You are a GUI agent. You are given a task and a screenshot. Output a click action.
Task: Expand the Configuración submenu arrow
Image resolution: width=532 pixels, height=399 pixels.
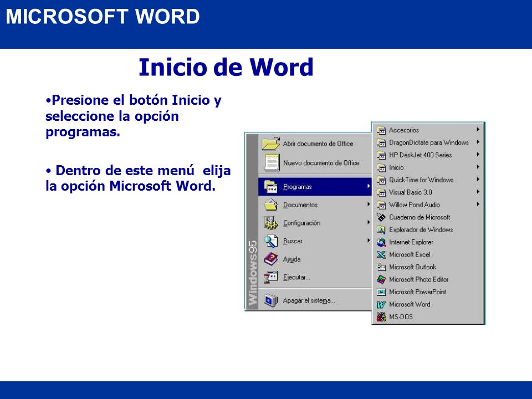(x=369, y=223)
